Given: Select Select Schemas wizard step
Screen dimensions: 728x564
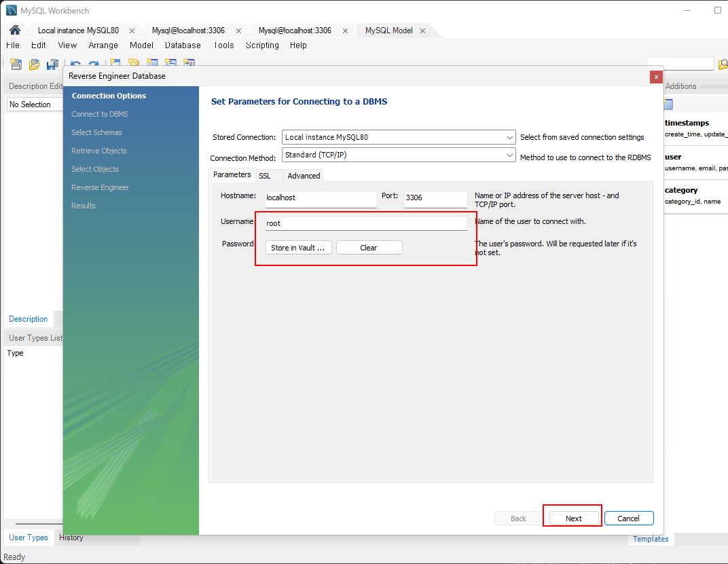Looking at the screenshot, I should 96,132.
